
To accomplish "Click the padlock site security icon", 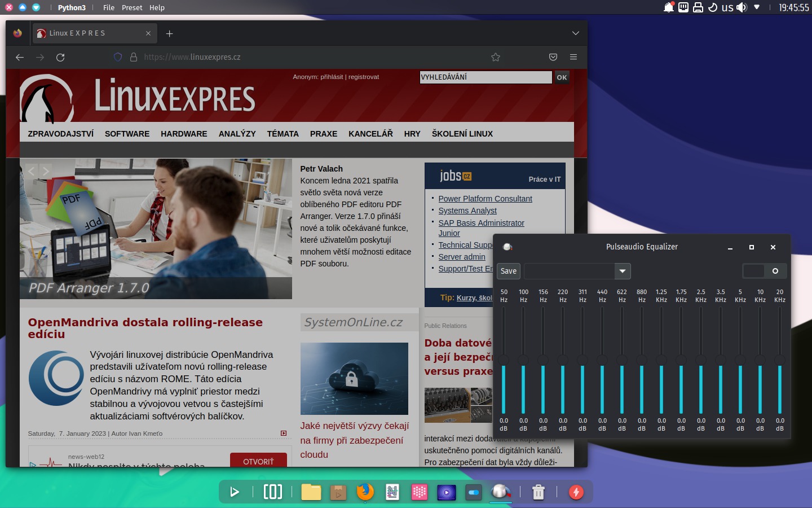I will [134, 57].
